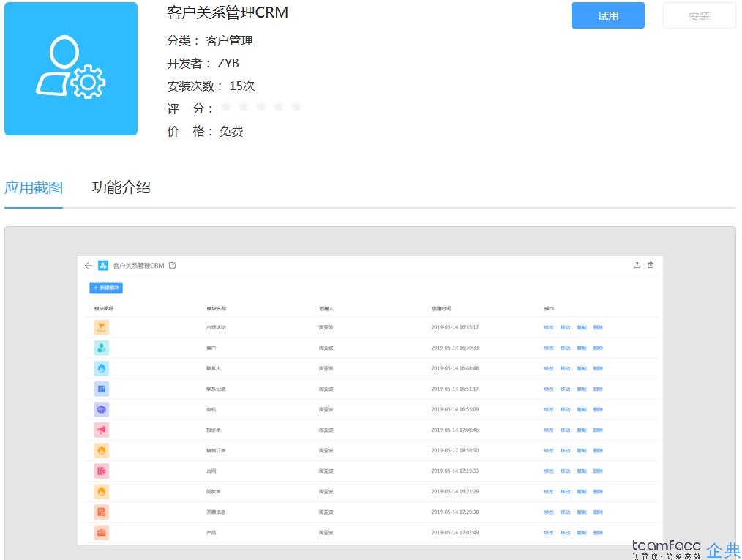The width and height of the screenshot is (742, 560).
Task: Select the module name 市场活动
Action: 216,327
